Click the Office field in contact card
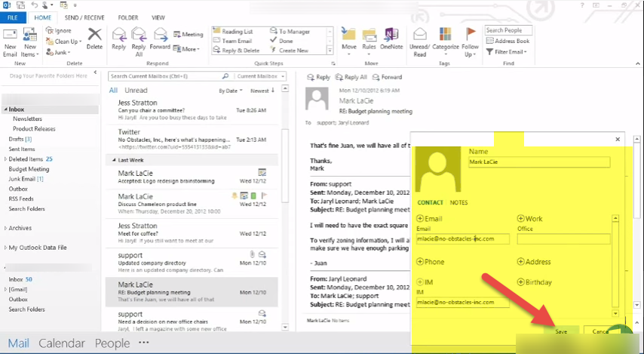 click(x=563, y=239)
